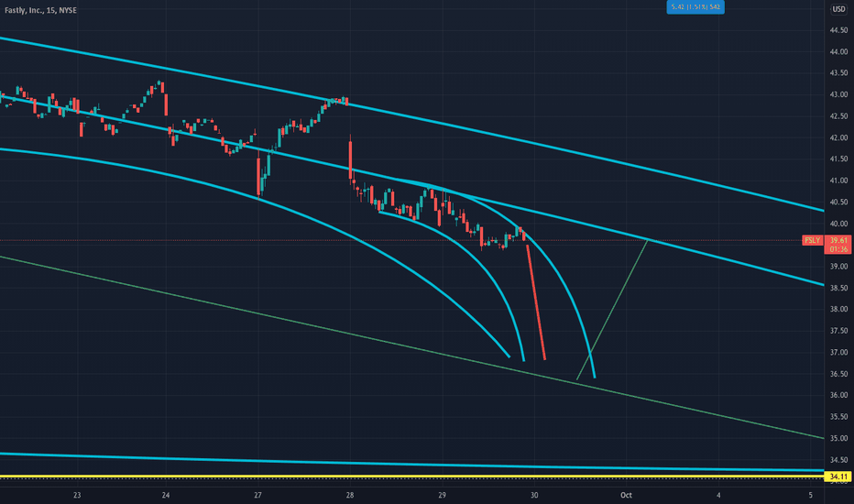Click the date label 4 on time axis
The width and height of the screenshot is (854, 504).
coord(718,495)
